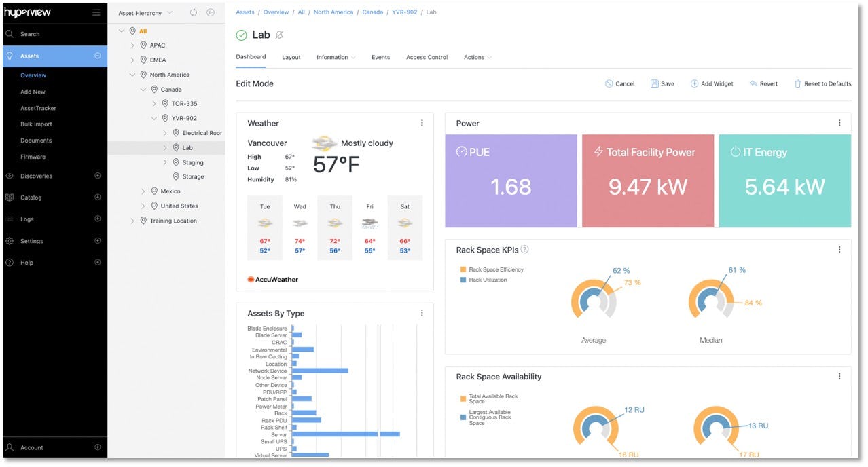The image size is (868, 467).
Task: Open the Weather widget options menu
Action: point(422,123)
